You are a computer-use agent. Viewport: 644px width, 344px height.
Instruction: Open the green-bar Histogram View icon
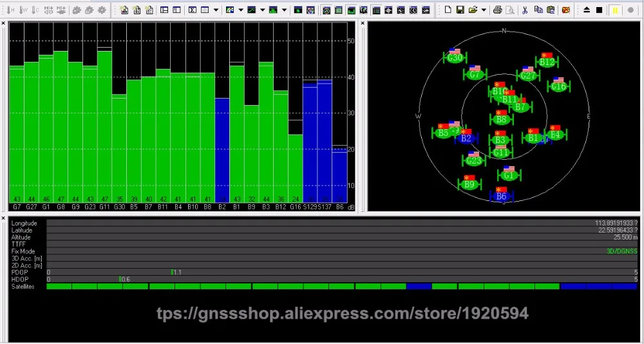272,10
